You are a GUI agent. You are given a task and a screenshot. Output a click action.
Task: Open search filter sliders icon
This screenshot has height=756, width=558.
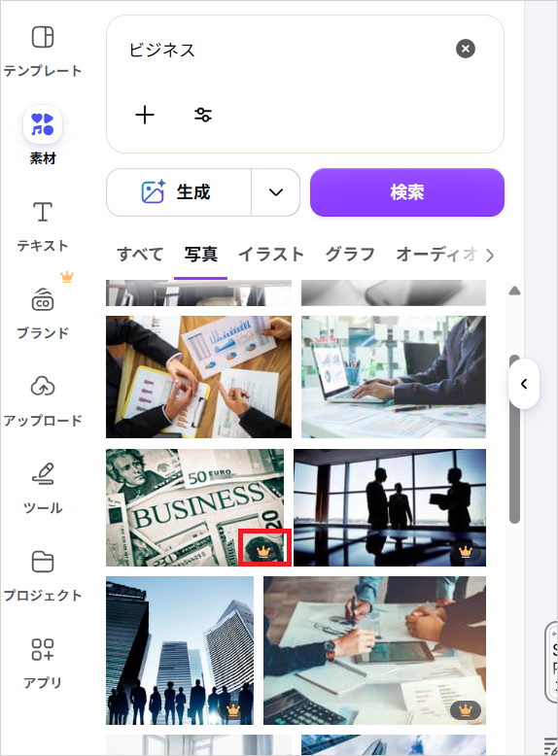tap(203, 115)
